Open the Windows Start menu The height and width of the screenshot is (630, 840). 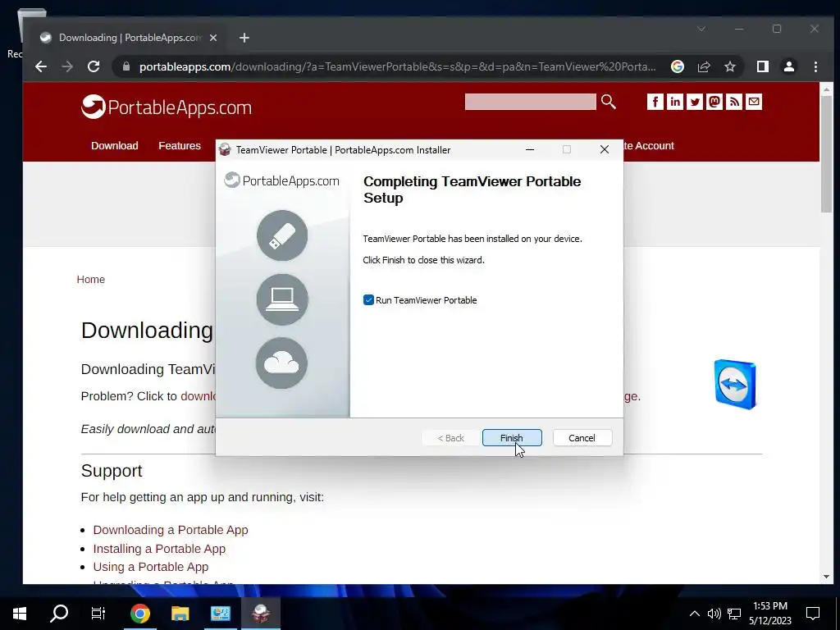coord(20,614)
